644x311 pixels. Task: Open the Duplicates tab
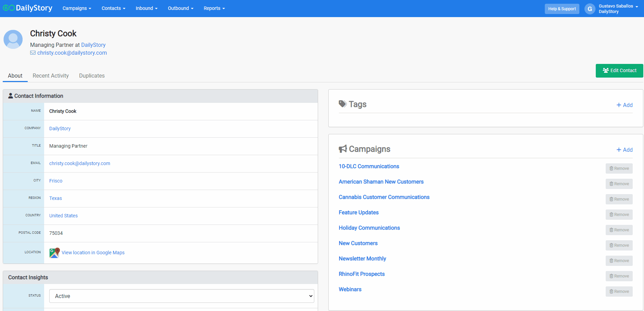click(92, 76)
